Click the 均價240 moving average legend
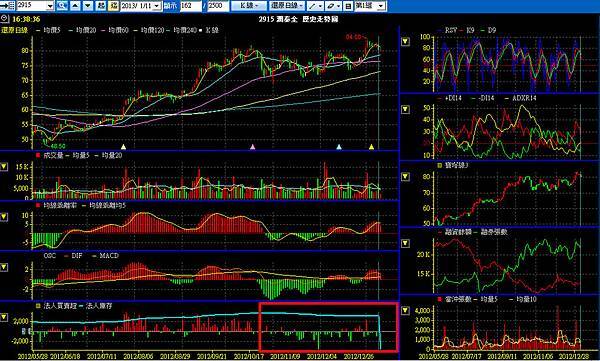 pyautogui.click(x=186, y=30)
